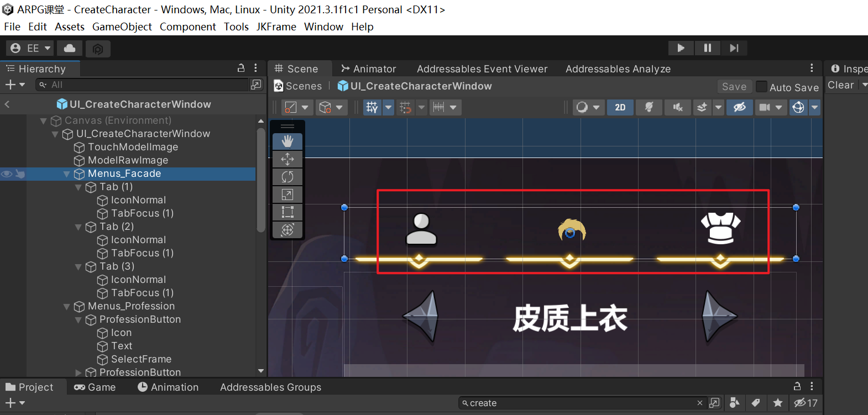Viewport: 868px width, 415px height.
Task: Click the Save prefab button
Action: (734, 87)
